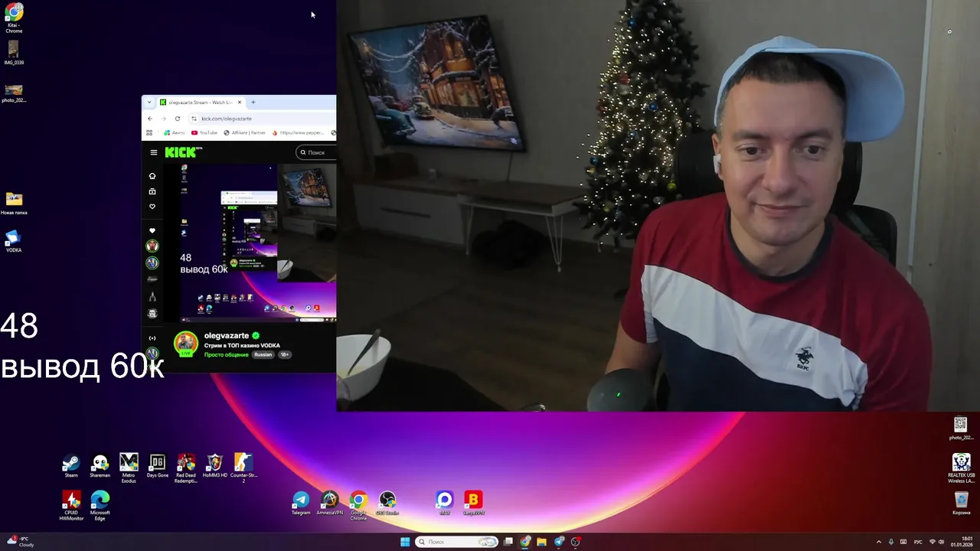Open OBS Studio desktop shortcut
This screenshot has width=980, height=551.
click(x=387, y=503)
